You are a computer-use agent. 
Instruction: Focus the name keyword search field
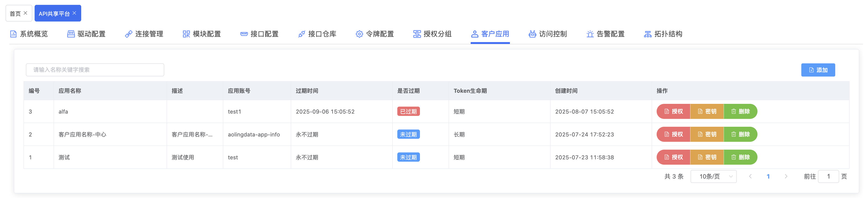click(x=95, y=70)
